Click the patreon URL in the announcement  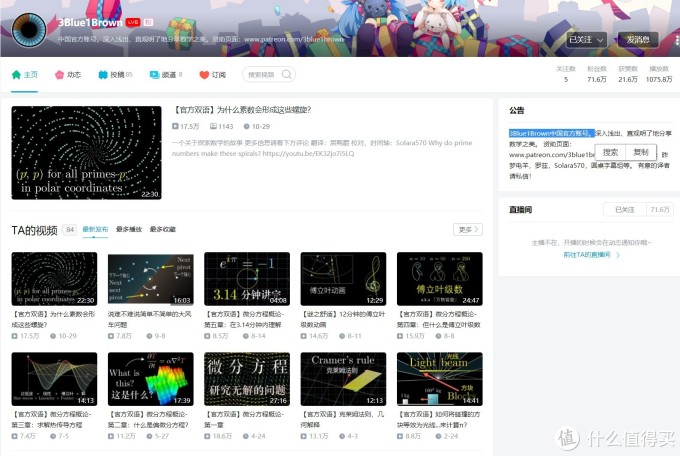pyautogui.click(x=552, y=155)
